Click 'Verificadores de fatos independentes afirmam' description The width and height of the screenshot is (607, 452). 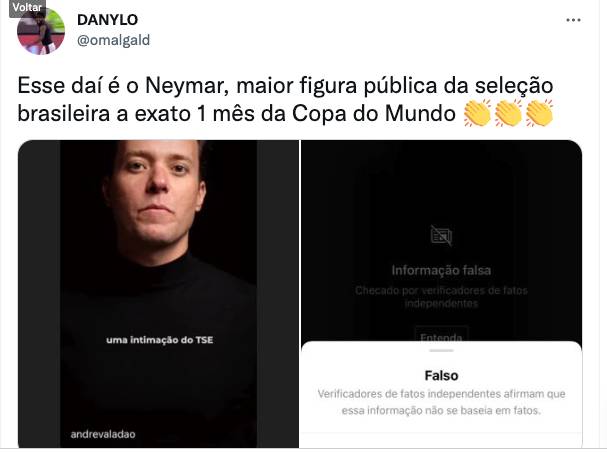pos(441,402)
